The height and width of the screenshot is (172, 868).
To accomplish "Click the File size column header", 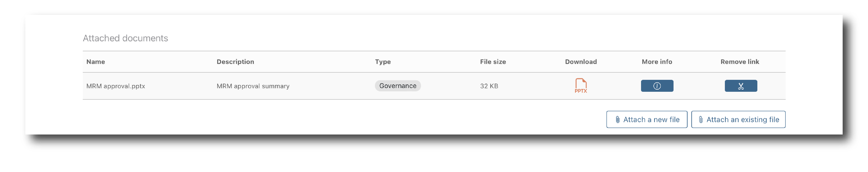I will coord(493,62).
